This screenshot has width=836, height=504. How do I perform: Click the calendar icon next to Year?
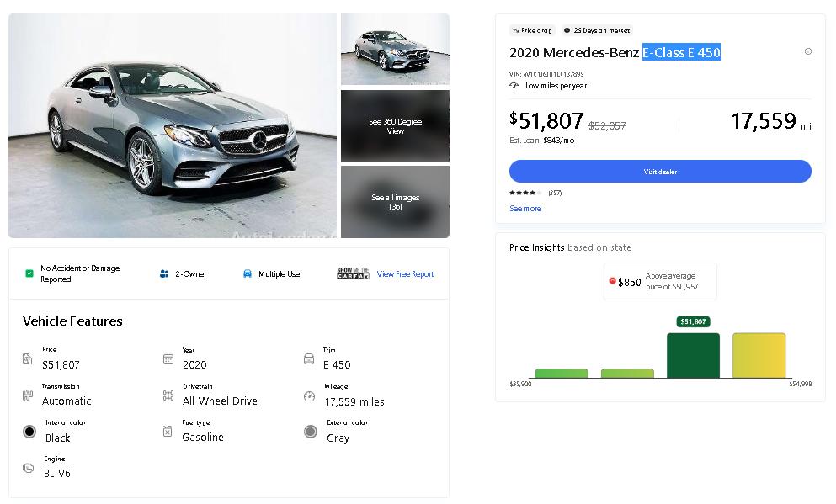click(x=168, y=359)
